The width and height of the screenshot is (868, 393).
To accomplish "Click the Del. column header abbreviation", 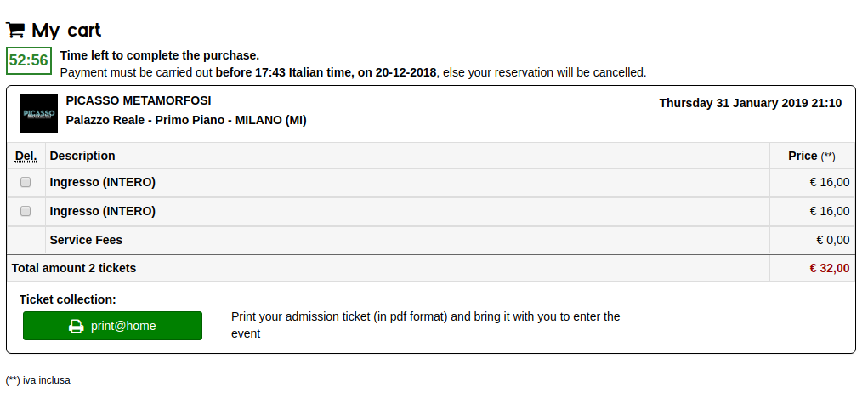I will (x=26, y=156).
